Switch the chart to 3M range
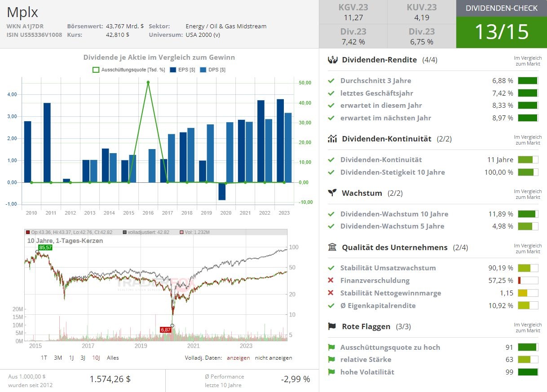The height and width of the screenshot is (392, 547). (58, 358)
